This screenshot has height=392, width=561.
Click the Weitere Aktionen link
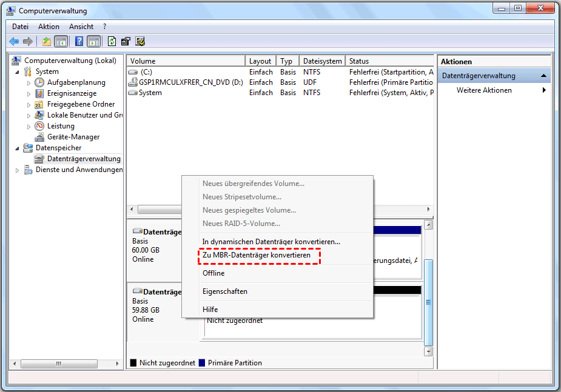point(484,90)
